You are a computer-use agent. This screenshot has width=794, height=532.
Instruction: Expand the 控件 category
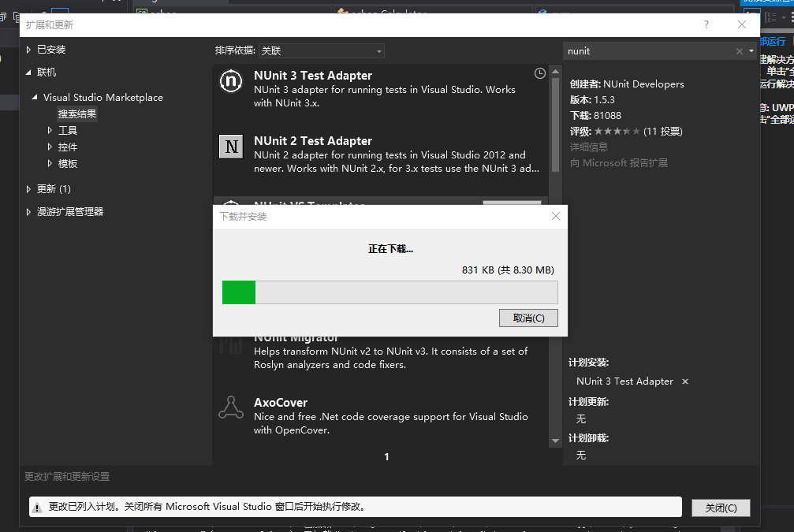50,147
